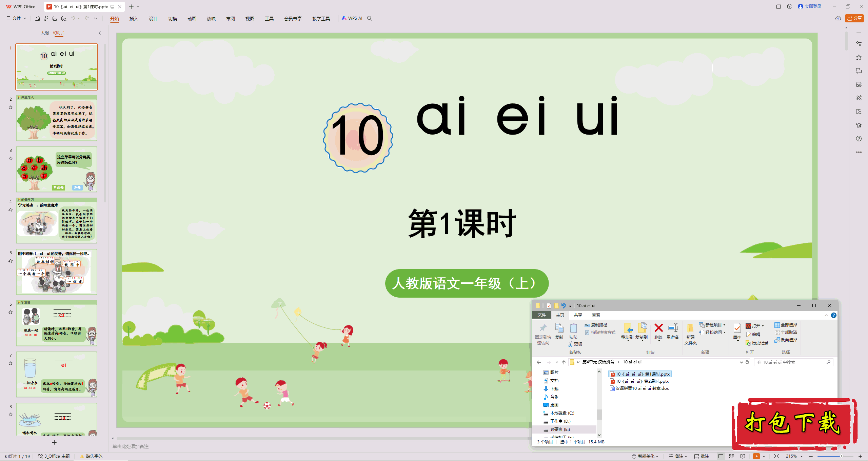Click the star icon beside slide 4

click(x=11, y=210)
